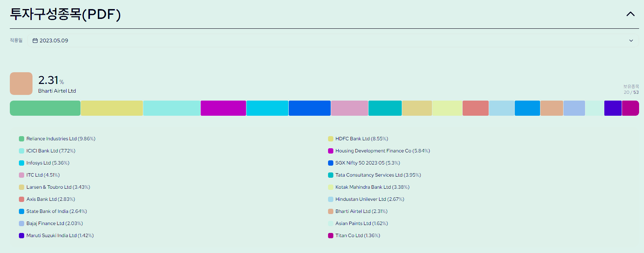This screenshot has height=253, width=644.
Task: Click the magenta legend marker for Housing Development
Action: (x=331, y=151)
